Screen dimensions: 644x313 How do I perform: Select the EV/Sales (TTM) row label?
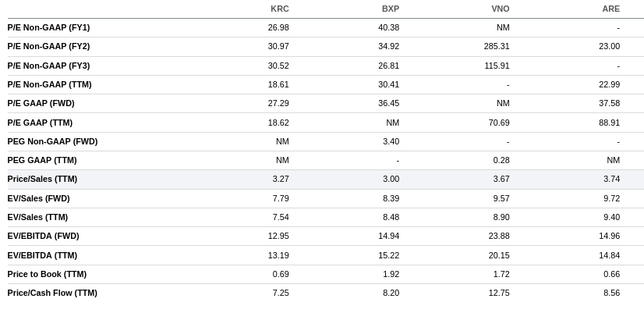click(x=37, y=217)
